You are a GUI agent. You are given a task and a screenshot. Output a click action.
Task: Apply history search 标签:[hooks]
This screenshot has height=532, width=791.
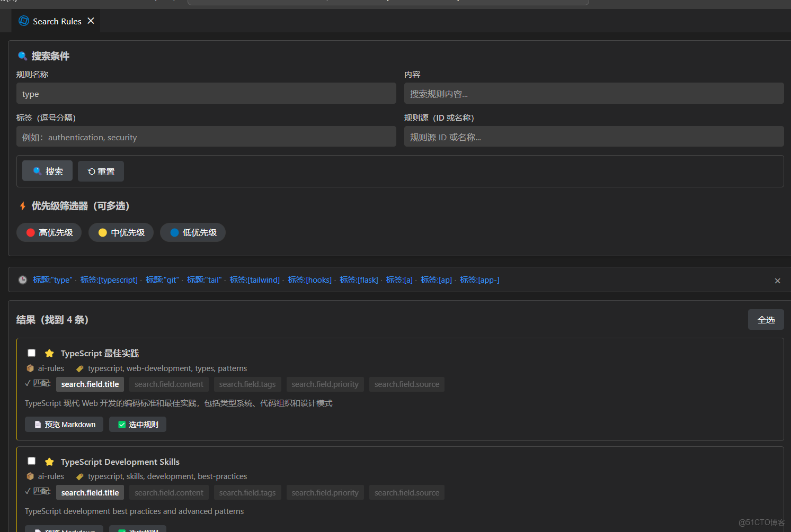(x=310, y=280)
